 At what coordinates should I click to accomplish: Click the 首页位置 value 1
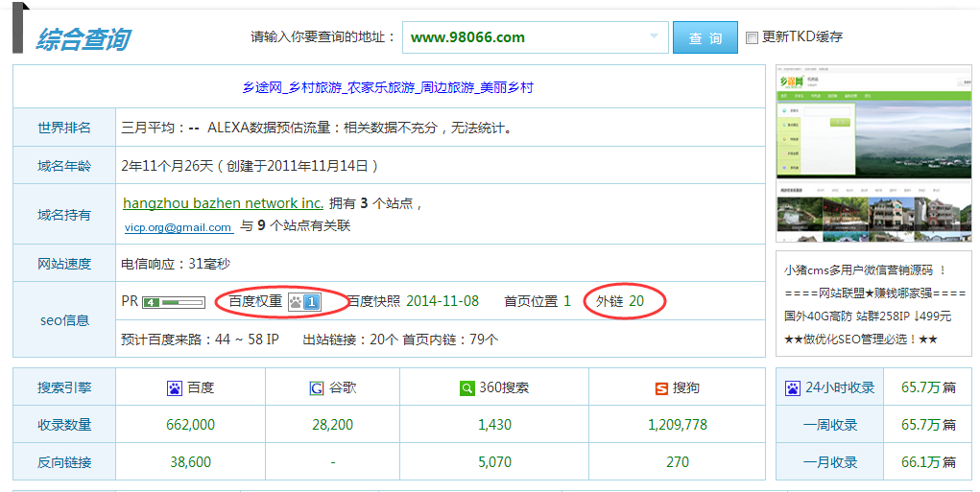[x=567, y=301]
